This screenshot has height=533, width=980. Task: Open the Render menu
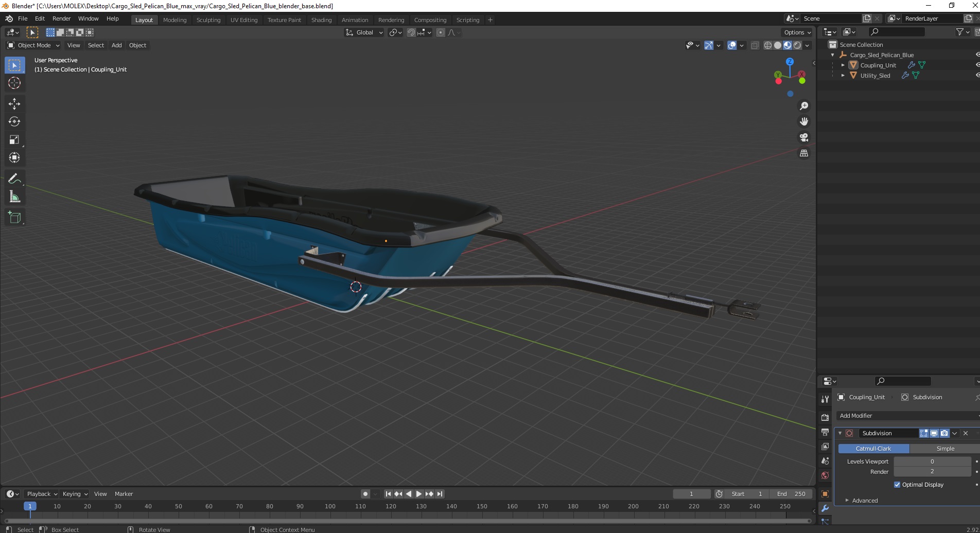pyautogui.click(x=61, y=19)
